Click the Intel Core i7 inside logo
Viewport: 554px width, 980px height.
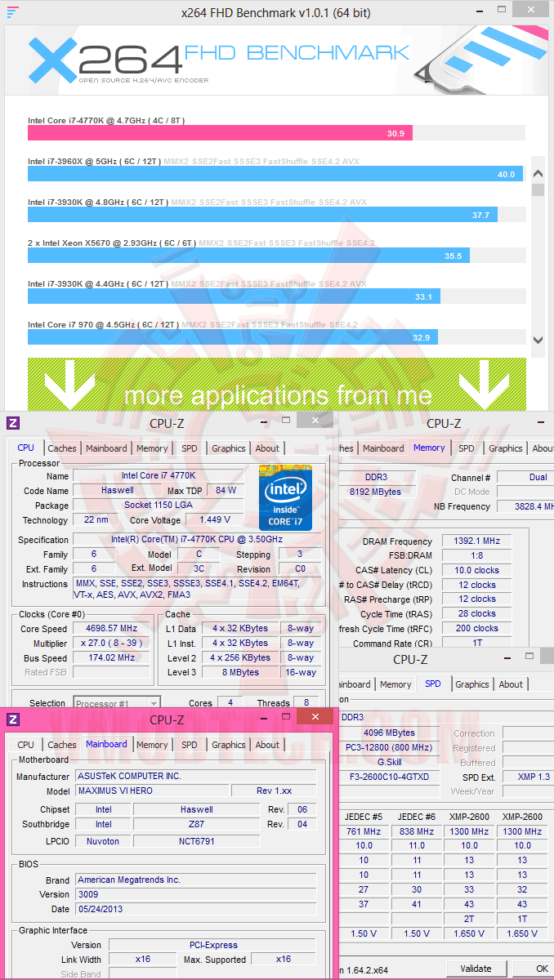coord(285,497)
